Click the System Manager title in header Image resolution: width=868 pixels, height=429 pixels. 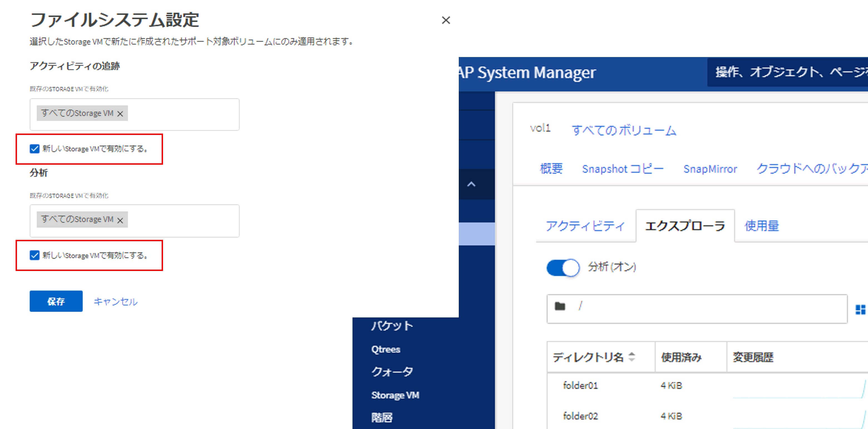point(527,72)
